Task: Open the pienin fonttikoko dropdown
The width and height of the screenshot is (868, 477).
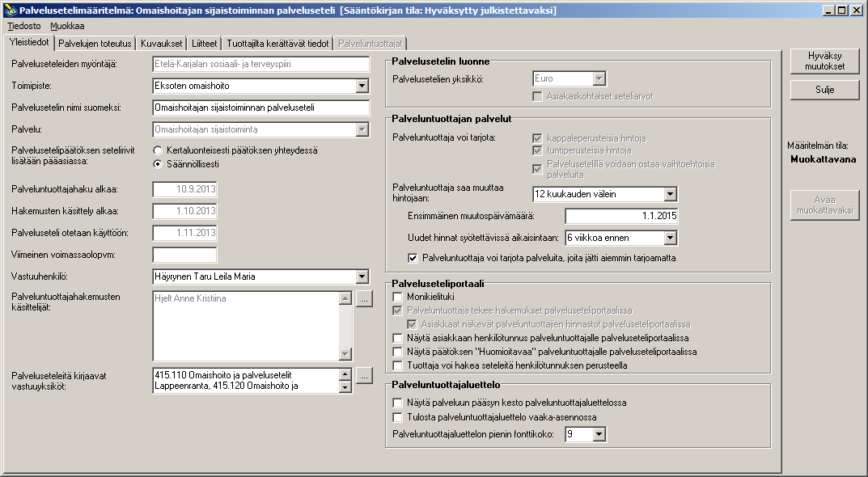Action: pos(599,434)
